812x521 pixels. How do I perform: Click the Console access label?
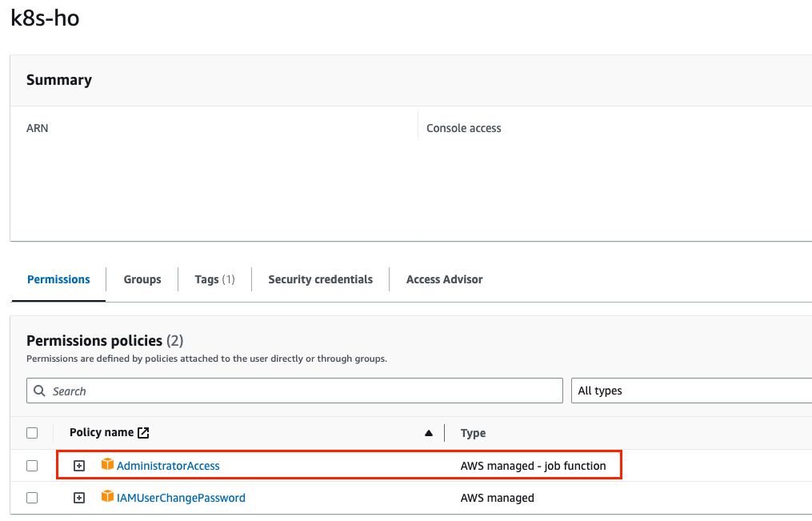click(463, 128)
